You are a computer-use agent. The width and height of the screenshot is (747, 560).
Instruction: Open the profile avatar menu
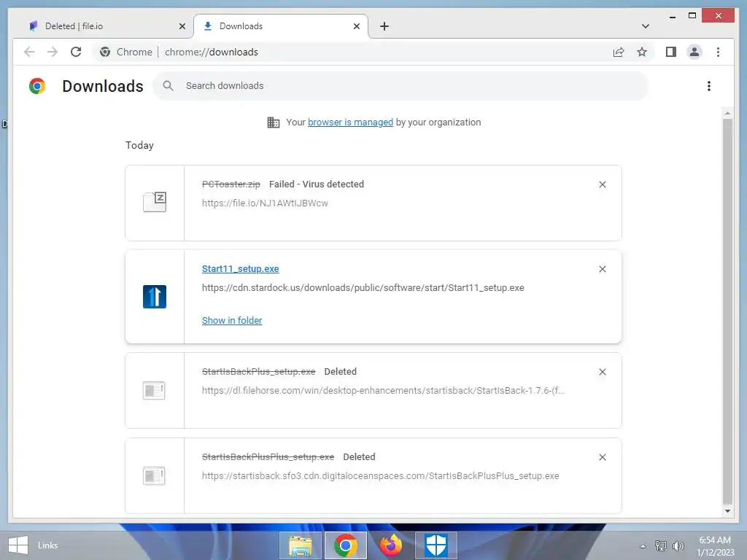[694, 52]
